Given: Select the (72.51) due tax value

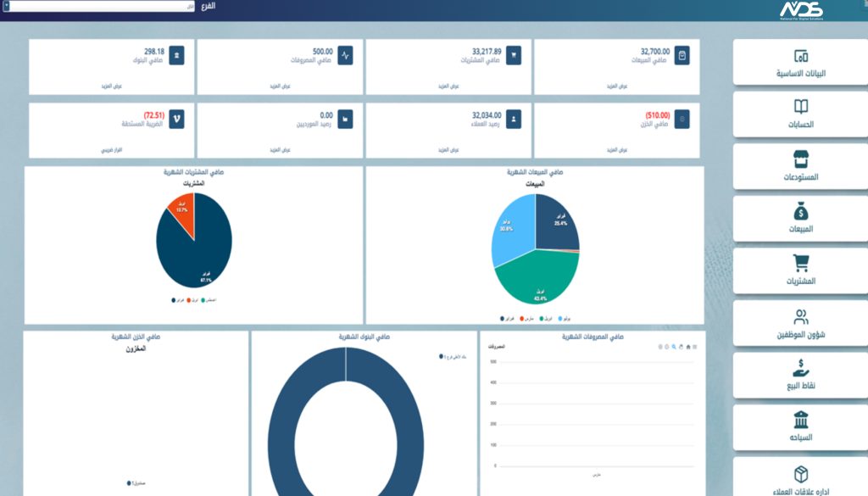Looking at the screenshot, I should click(154, 115).
